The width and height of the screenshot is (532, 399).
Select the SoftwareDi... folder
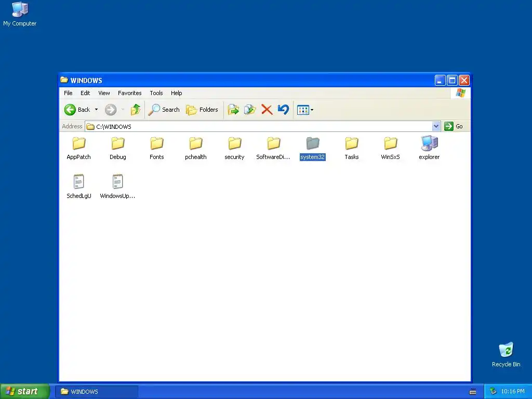273,148
